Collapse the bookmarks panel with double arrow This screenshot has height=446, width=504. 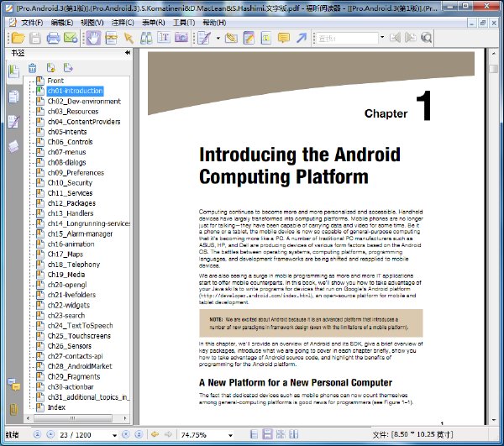click(x=128, y=52)
